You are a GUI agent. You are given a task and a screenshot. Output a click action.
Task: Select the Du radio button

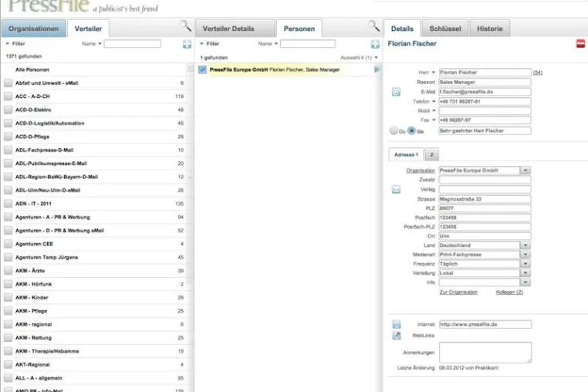click(x=394, y=130)
